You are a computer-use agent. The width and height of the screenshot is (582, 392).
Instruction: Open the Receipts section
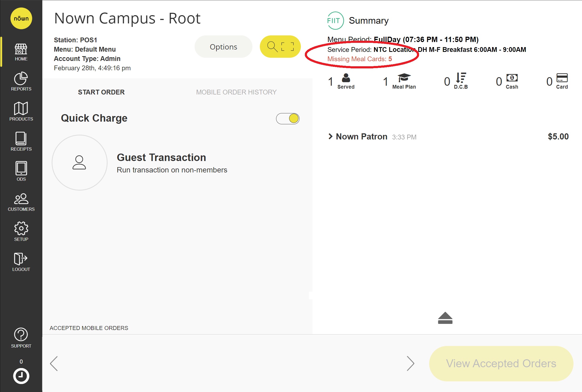[x=21, y=142]
